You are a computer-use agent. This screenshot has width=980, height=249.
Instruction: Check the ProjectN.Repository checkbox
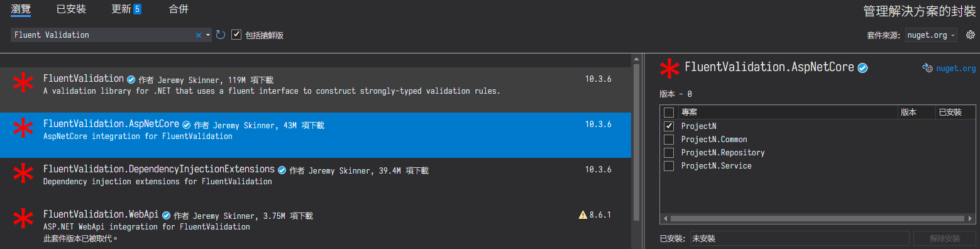click(x=669, y=152)
